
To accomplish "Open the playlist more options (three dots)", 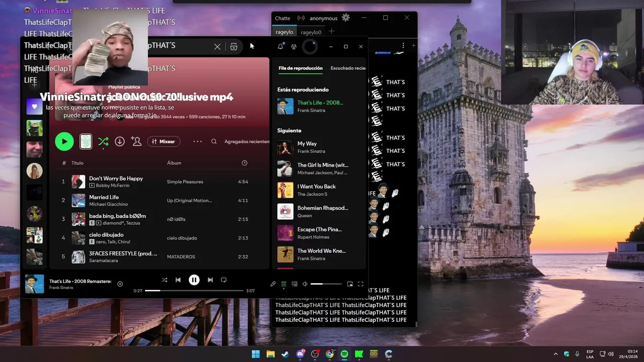I will 197,142.
